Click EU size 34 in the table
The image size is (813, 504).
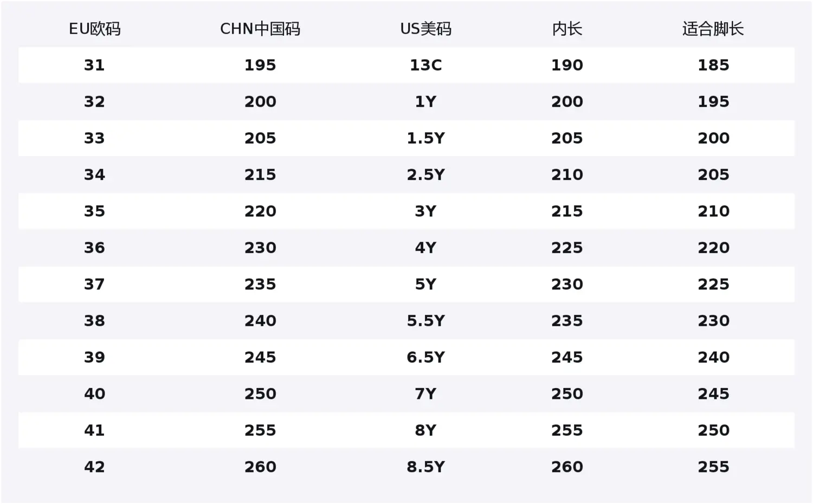(94, 175)
